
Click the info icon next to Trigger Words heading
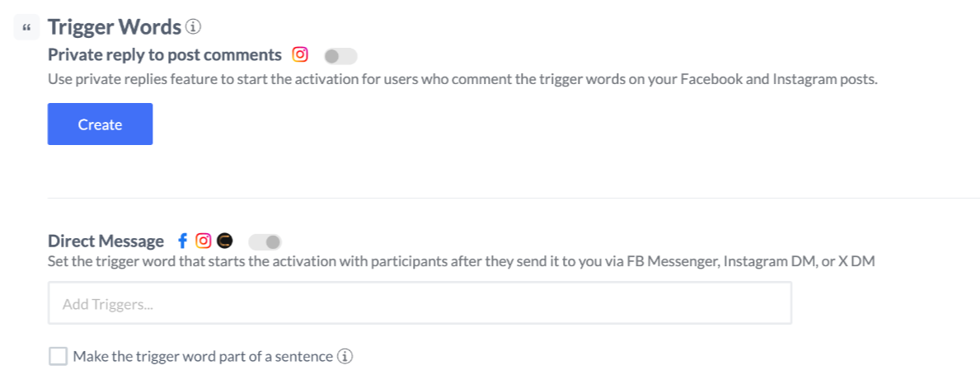coord(194,27)
